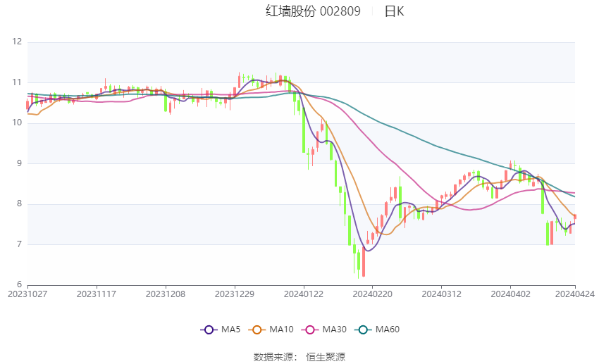Click the 20231027 x-axis date label
Image resolution: width=599 pixels, height=364 pixels.
27,294
